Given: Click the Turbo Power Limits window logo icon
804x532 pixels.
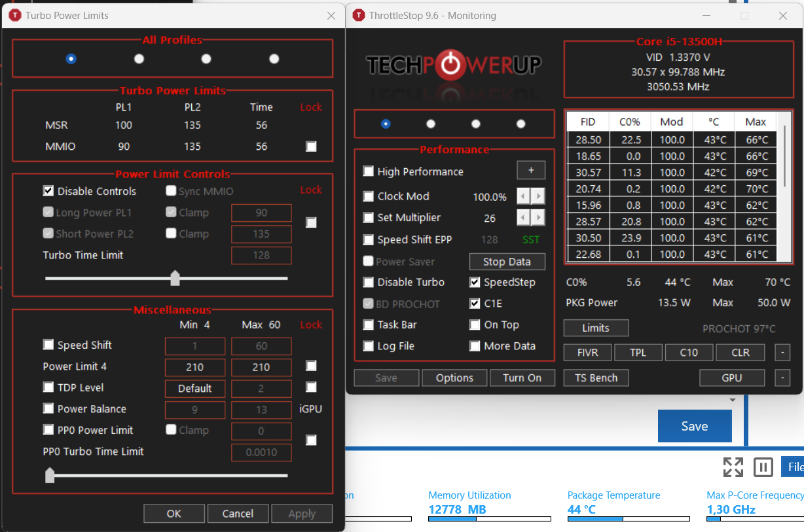Looking at the screenshot, I should coord(14,16).
